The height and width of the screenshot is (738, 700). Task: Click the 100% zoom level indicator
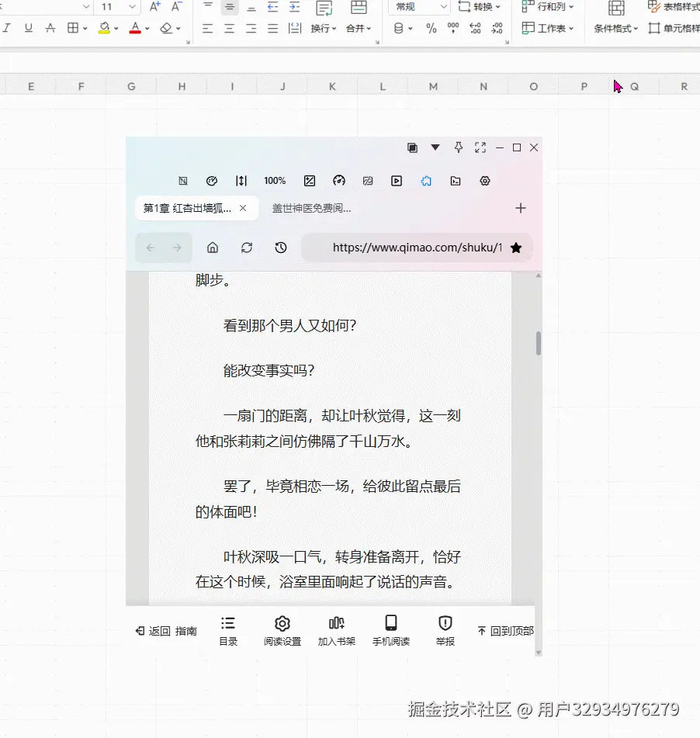[275, 181]
